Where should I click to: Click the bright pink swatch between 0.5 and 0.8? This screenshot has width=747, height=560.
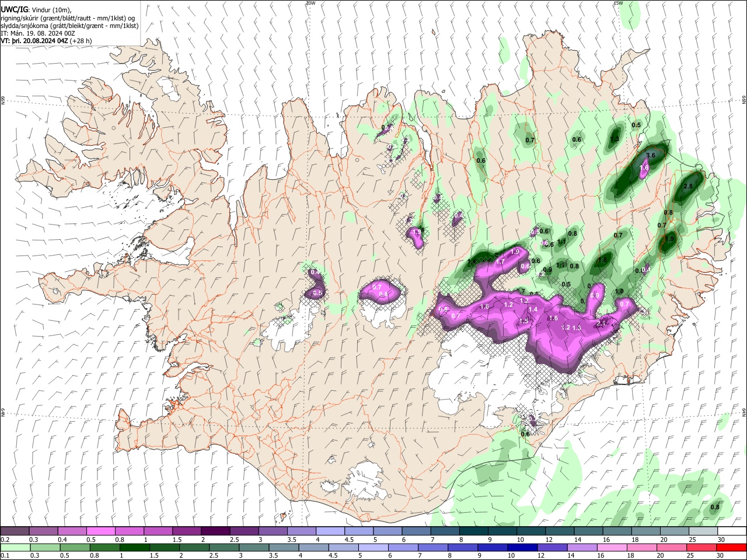(100, 531)
